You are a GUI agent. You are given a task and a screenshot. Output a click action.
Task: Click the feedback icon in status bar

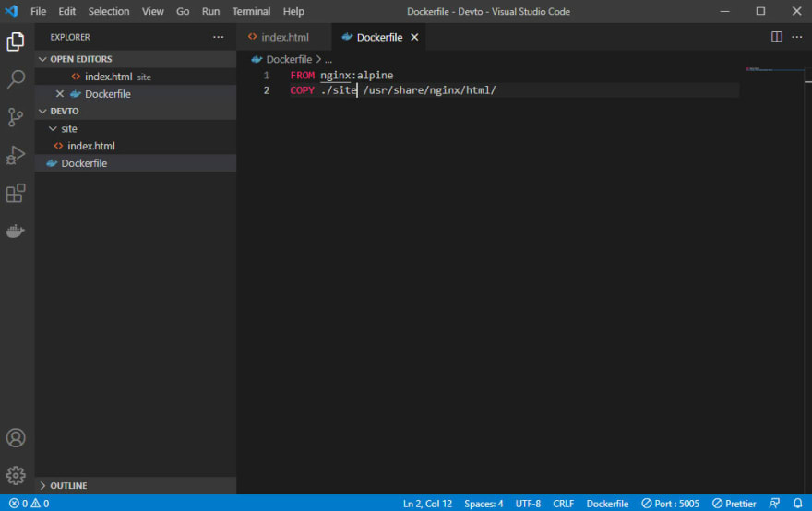coord(774,504)
